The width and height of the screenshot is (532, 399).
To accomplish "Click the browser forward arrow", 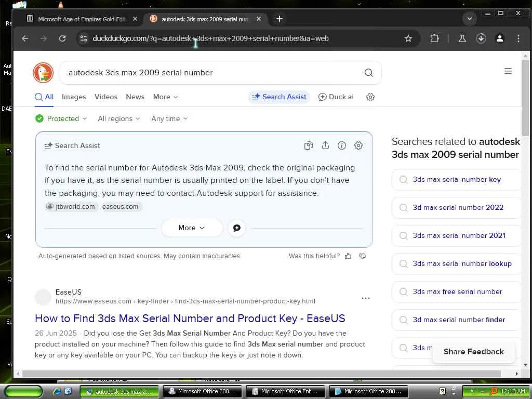I will click(x=44, y=38).
